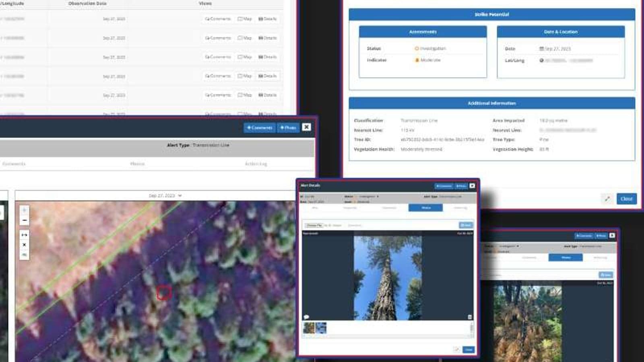This screenshot has height=362, width=644.
Task: Open Map for the fourth table row
Action: tap(245, 76)
